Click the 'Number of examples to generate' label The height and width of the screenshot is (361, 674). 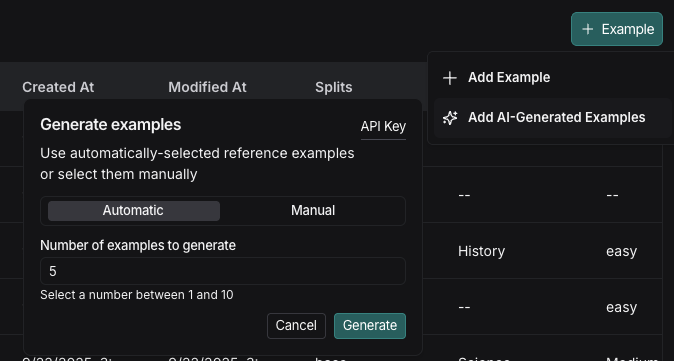coord(138,245)
